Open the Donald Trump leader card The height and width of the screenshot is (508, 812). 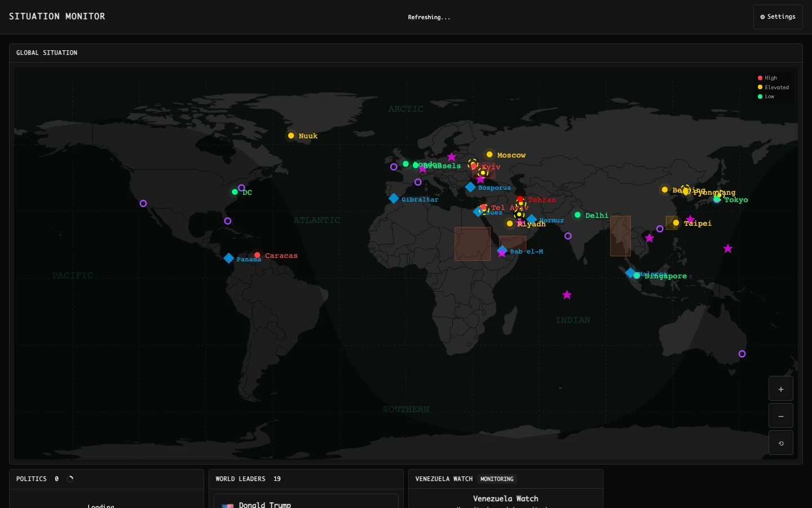pyautogui.click(x=306, y=501)
